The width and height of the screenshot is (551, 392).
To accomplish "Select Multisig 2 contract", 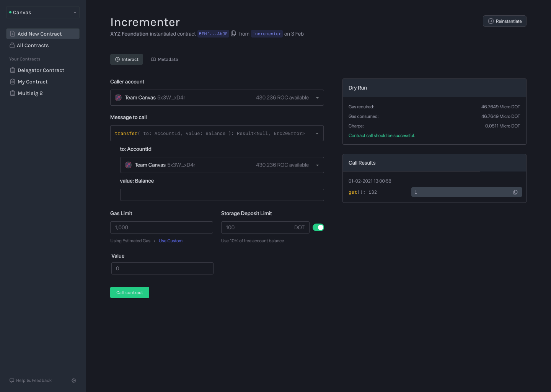I will pyautogui.click(x=30, y=93).
